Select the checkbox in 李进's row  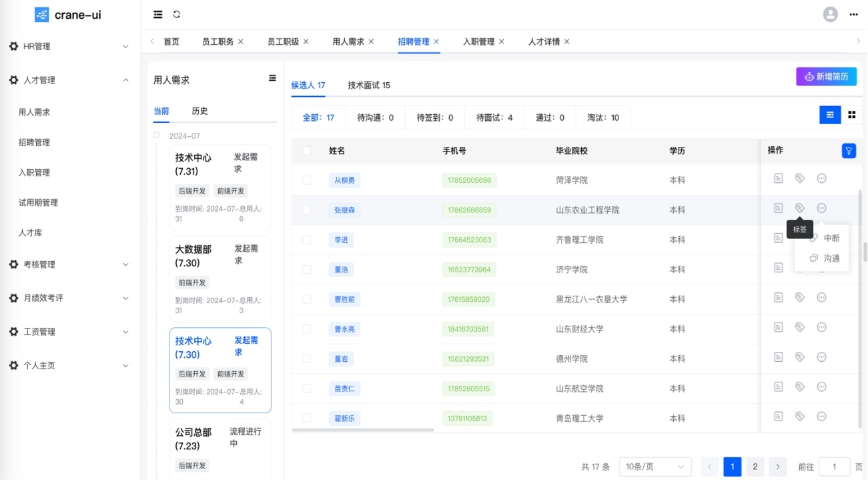point(307,240)
